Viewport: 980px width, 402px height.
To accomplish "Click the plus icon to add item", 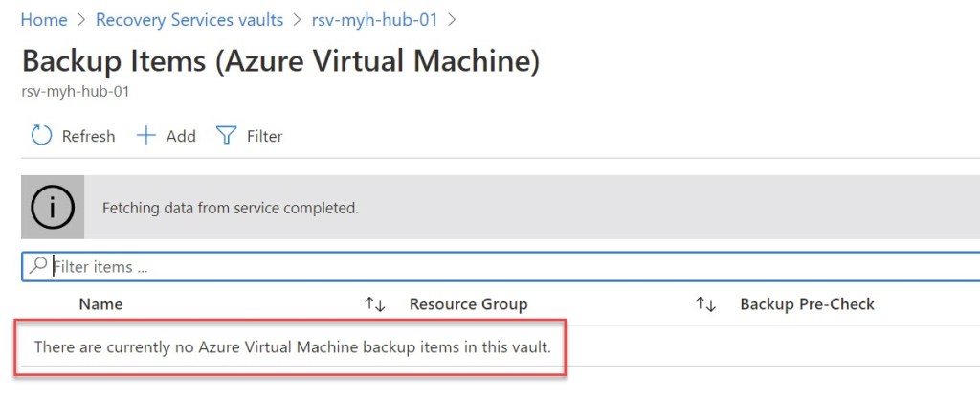I will (x=145, y=136).
